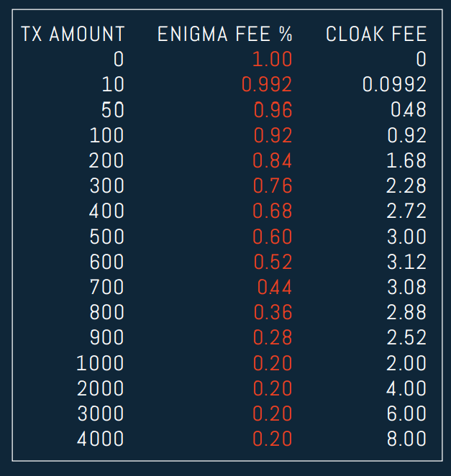Select the TX amount 50 cell
451x476 pixels.
tap(113, 109)
